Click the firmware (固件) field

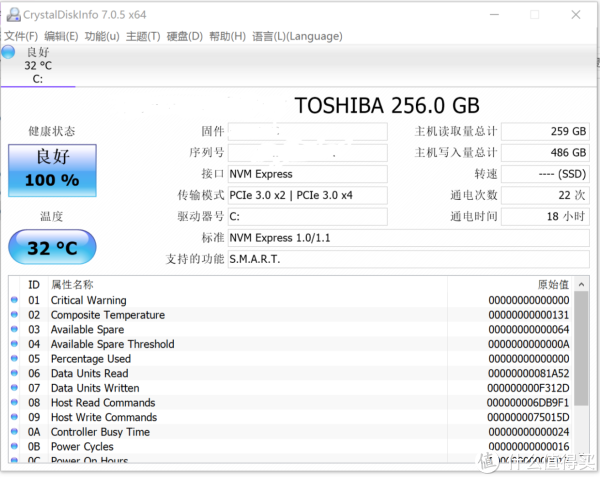click(308, 131)
